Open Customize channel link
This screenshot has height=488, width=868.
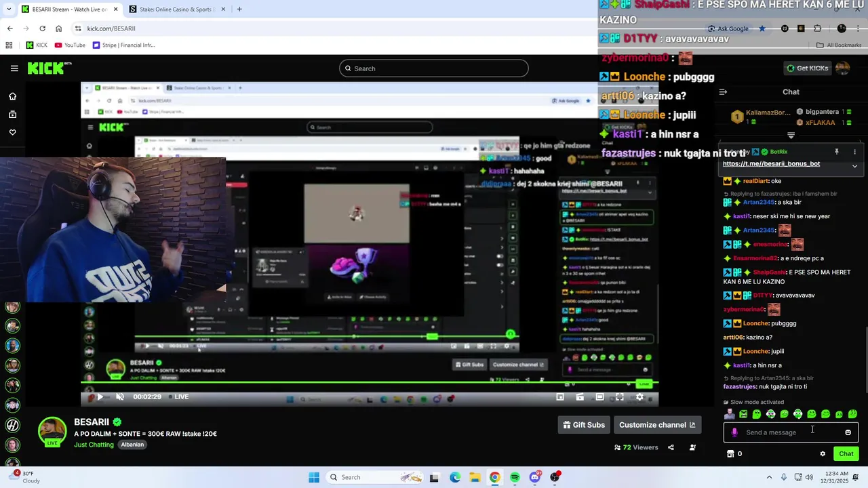(x=657, y=425)
